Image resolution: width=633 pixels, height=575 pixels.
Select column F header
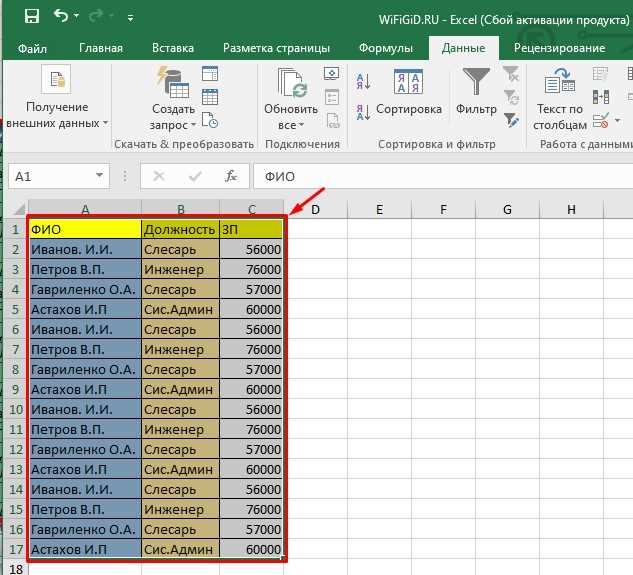(x=443, y=209)
